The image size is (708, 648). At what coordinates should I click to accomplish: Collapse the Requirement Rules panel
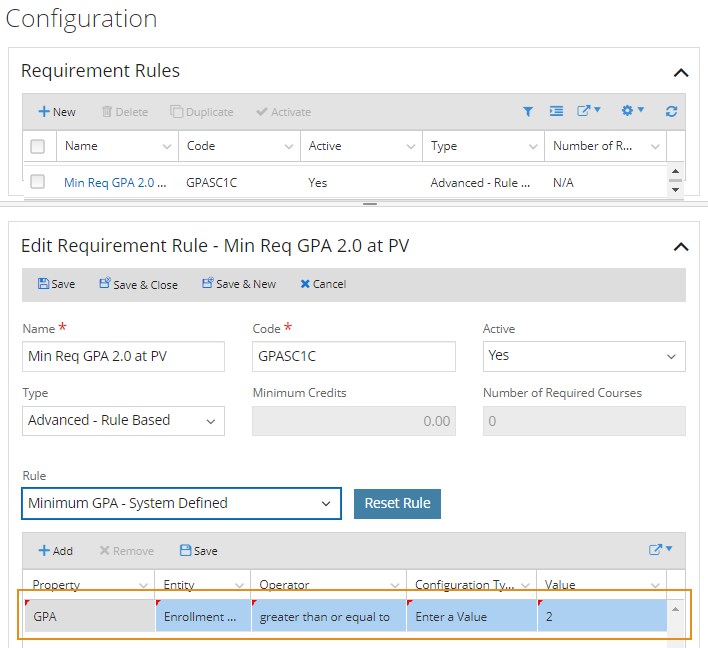tap(680, 73)
